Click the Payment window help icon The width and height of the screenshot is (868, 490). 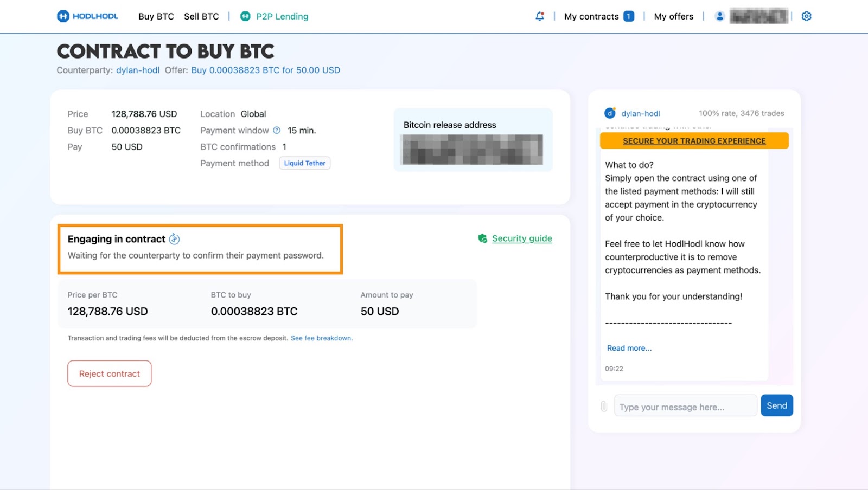(277, 130)
